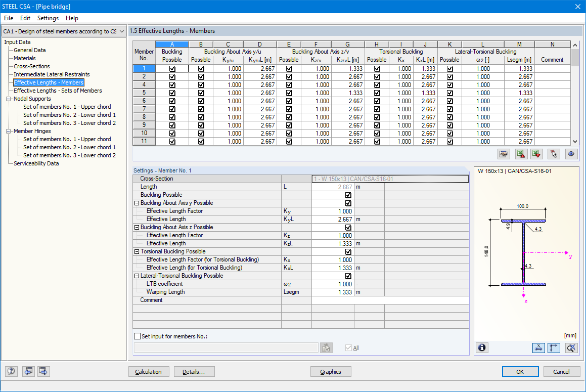Click the Set input members number field

click(226, 347)
